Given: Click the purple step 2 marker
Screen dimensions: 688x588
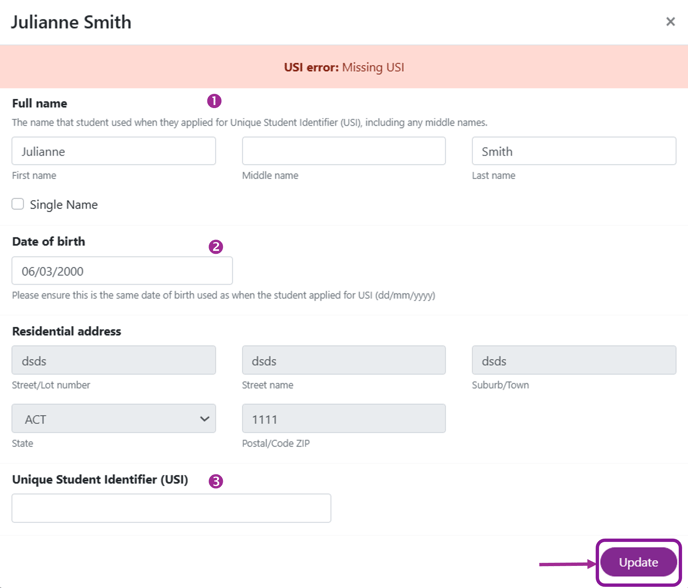Looking at the screenshot, I should [215, 247].
